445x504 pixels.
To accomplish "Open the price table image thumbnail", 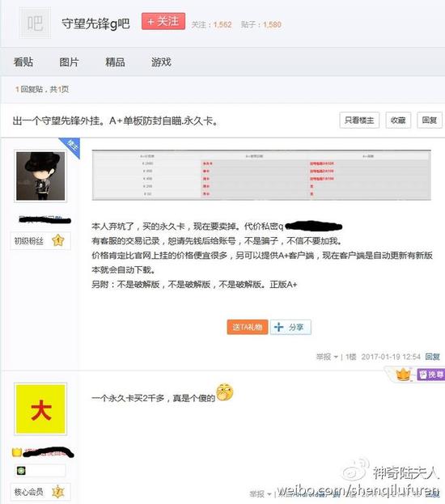I will 261,176.
